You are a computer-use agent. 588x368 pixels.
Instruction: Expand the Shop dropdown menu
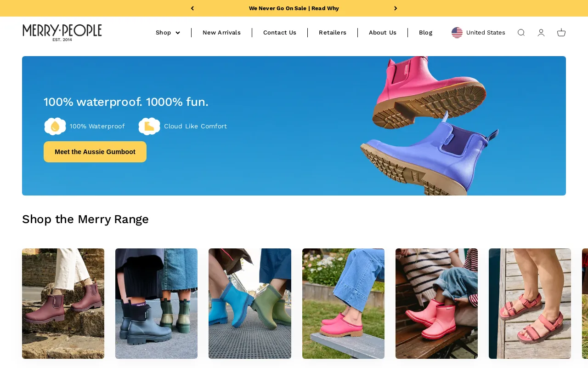point(168,33)
